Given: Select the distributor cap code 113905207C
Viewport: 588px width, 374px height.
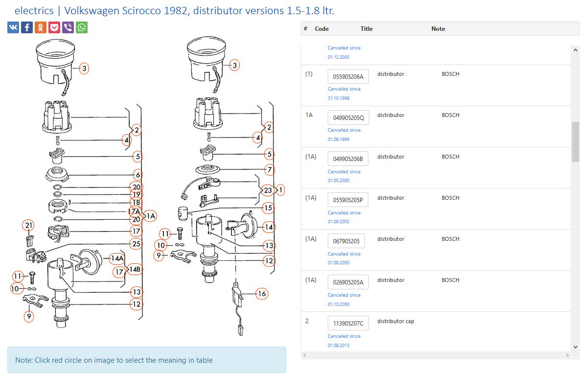Looking at the screenshot, I should (348, 323).
